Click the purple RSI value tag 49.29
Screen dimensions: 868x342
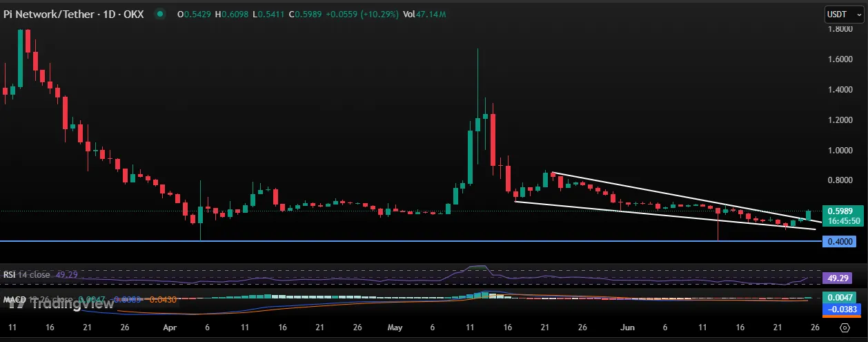(x=840, y=278)
